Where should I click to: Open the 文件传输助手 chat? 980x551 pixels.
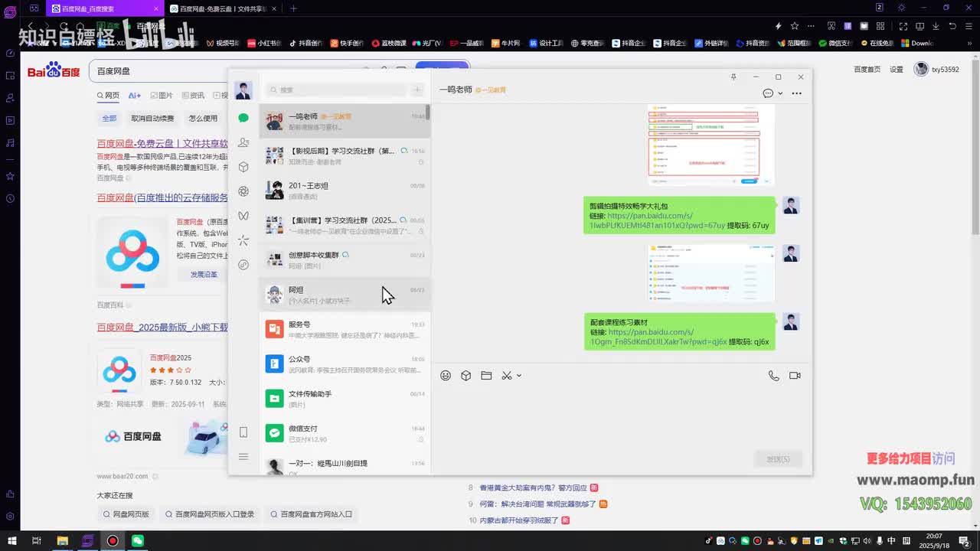point(345,398)
